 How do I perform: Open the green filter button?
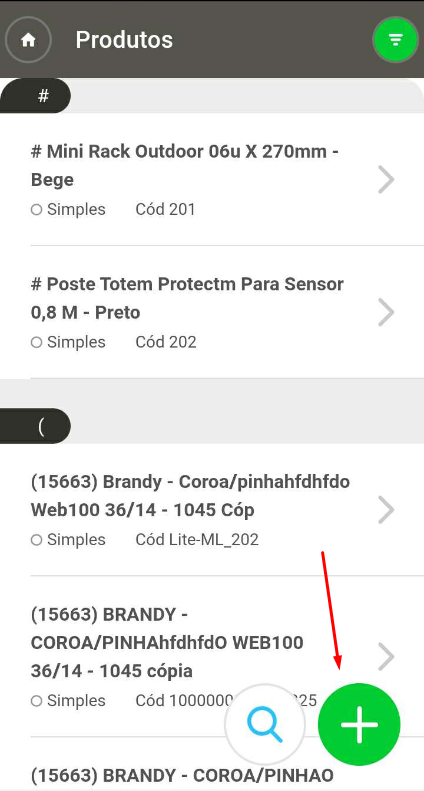coord(396,40)
